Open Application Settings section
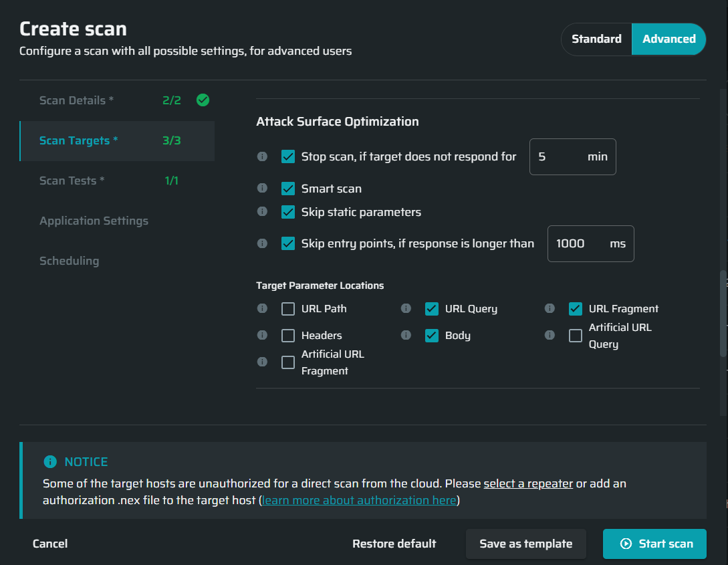This screenshot has height=565, width=728. pos(117,221)
